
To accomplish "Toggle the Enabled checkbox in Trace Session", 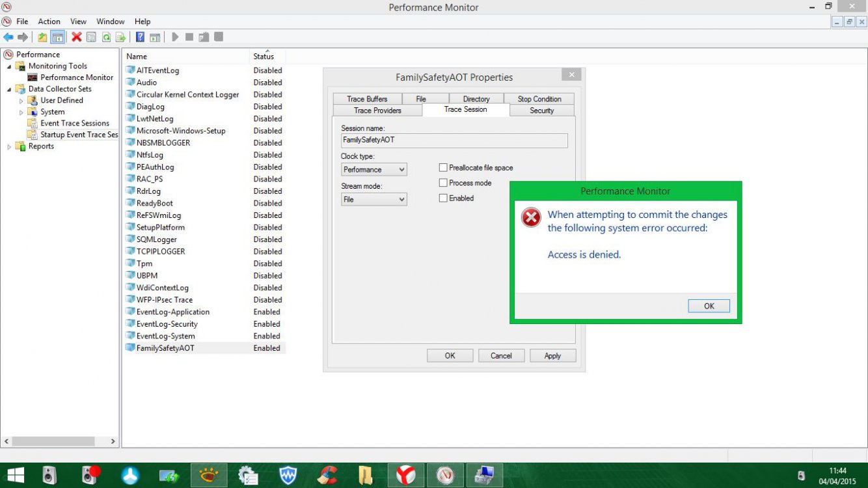I will pyautogui.click(x=443, y=198).
